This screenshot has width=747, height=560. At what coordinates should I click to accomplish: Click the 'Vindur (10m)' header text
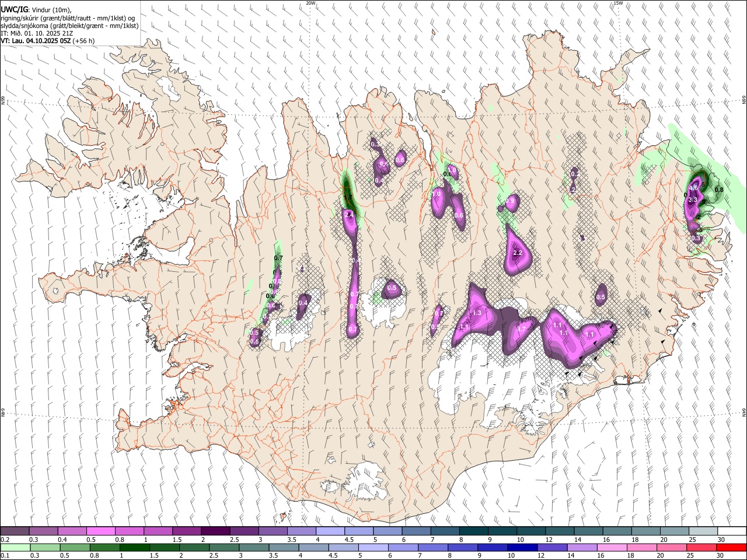coord(51,9)
